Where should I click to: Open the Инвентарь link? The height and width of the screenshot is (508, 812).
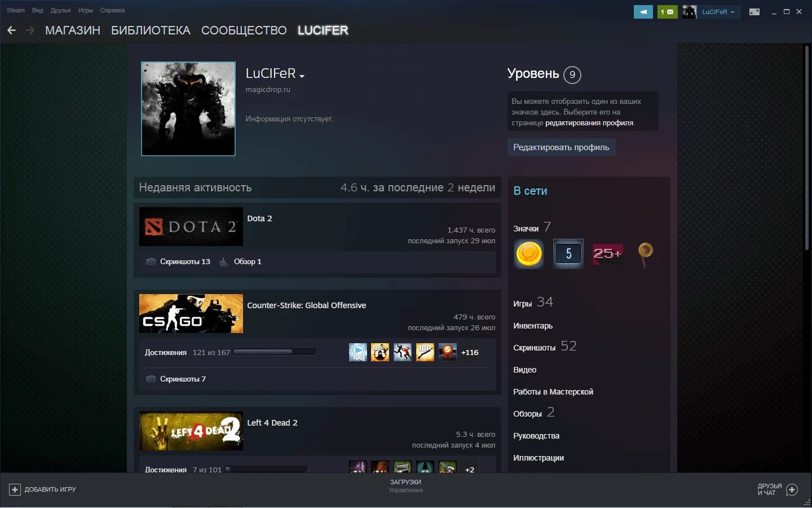click(x=533, y=326)
